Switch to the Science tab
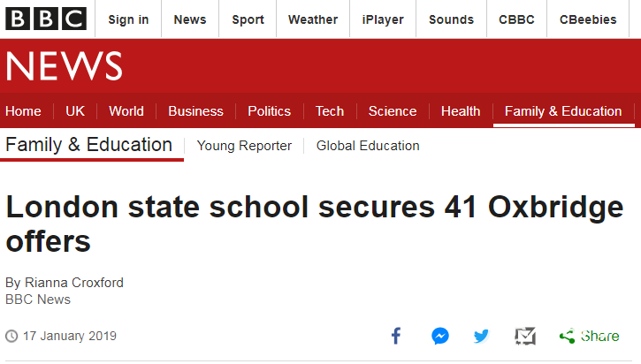Image resolution: width=641 pixels, height=364 pixels. coord(393,111)
